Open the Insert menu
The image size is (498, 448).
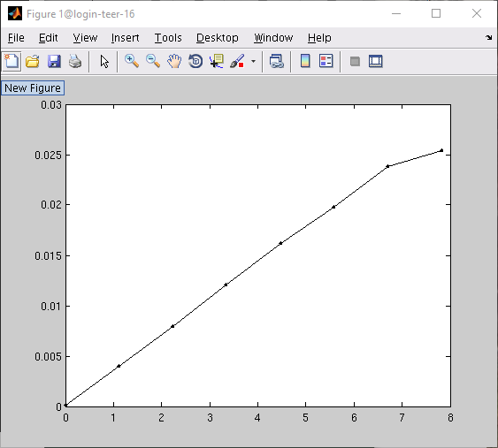125,38
